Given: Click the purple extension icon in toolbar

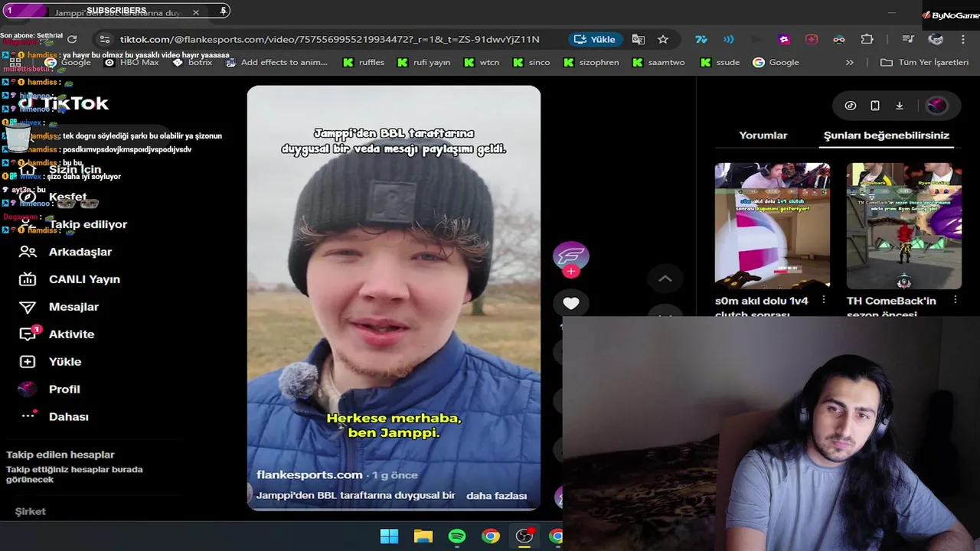Looking at the screenshot, I should click(x=784, y=39).
